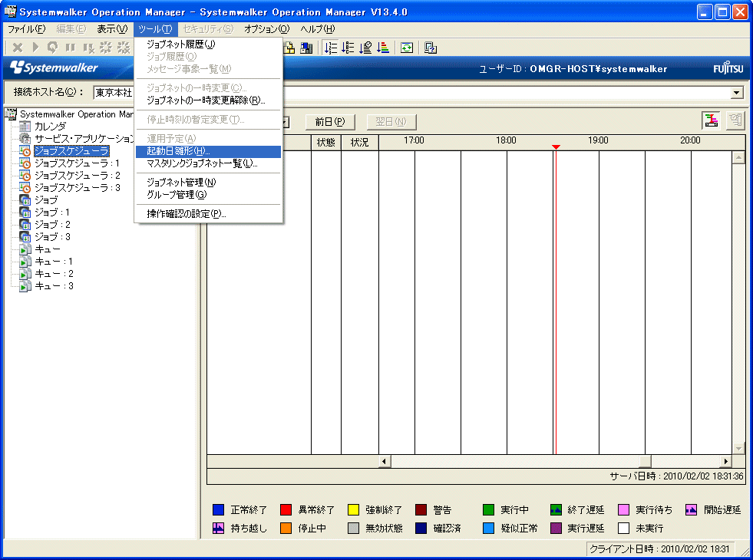Click the grayed play/start toolbar icon

(35, 48)
